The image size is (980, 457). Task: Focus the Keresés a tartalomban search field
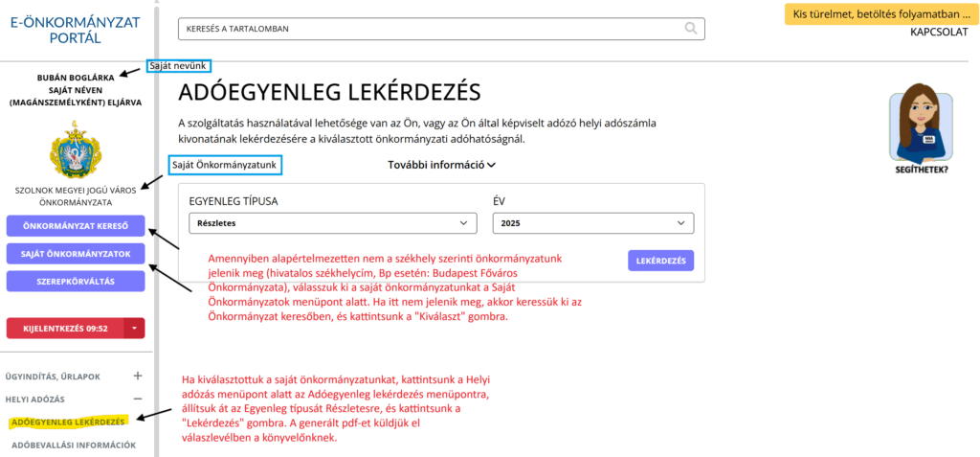click(431, 29)
